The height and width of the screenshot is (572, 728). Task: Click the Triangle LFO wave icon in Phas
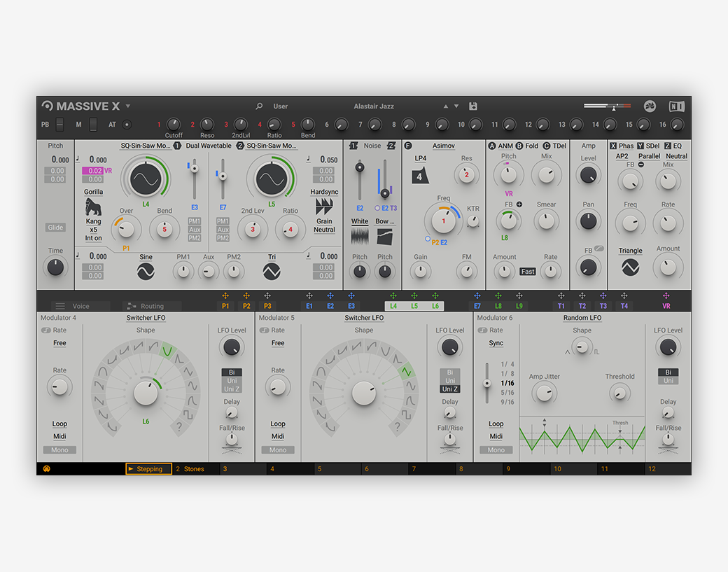tap(630, 267)
